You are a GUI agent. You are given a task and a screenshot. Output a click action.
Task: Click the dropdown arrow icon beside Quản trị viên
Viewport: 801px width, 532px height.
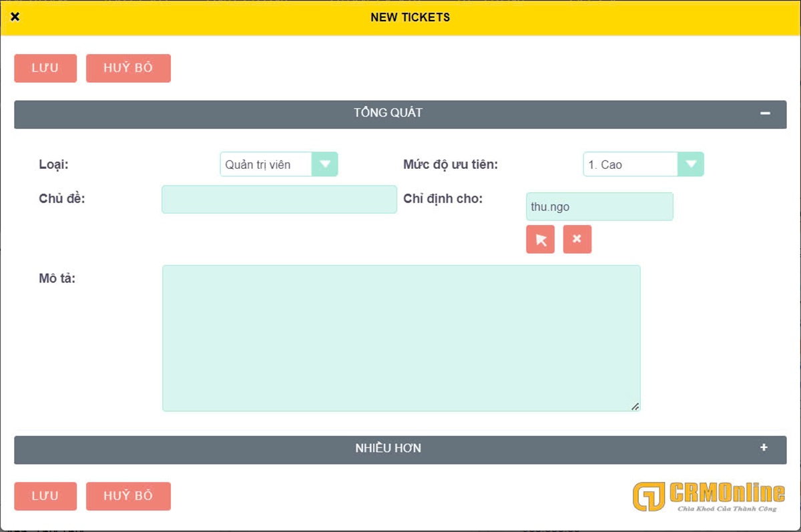[x=326, y=164]
